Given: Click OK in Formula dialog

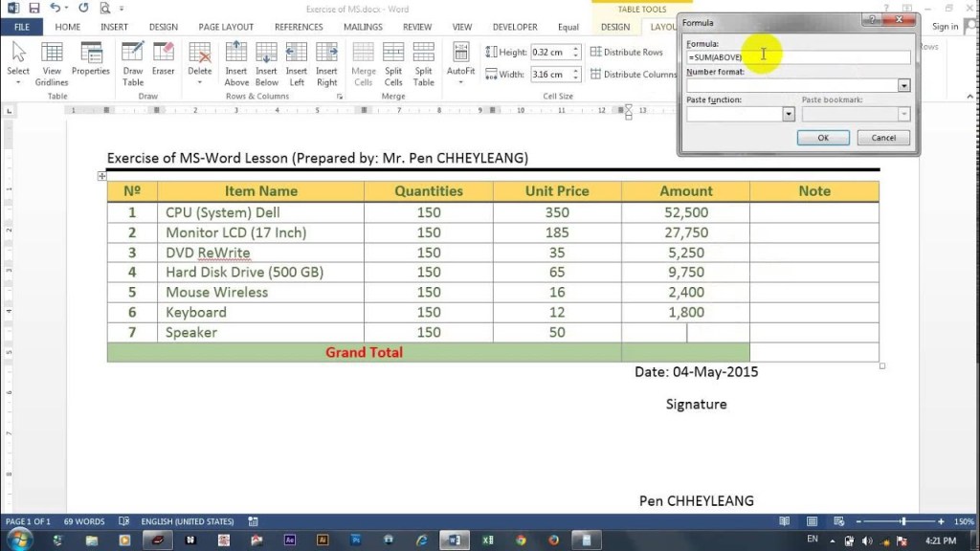Looking at the screenshot, I should pyautogui.click(x=823, y=138).
